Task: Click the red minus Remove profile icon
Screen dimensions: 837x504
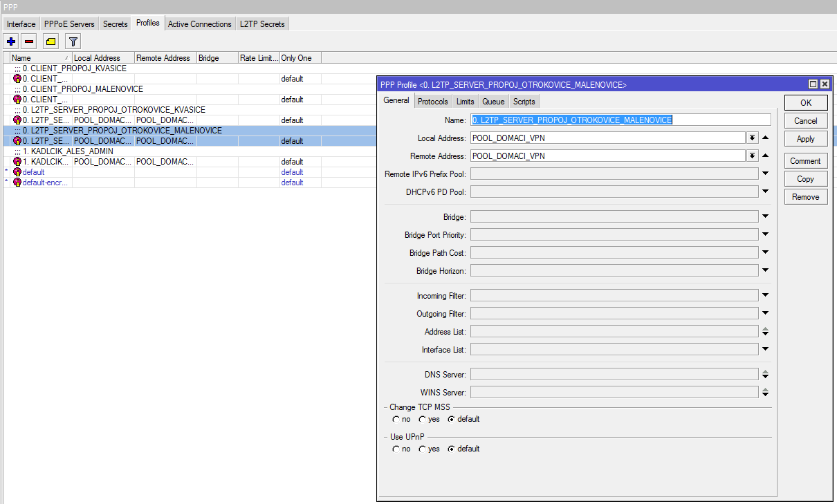Action: coord(29,41)
